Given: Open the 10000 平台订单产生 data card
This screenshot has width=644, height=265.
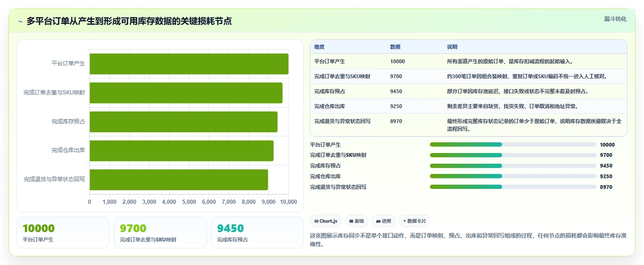Looking at the screenshot, I should tap(63, 233).
